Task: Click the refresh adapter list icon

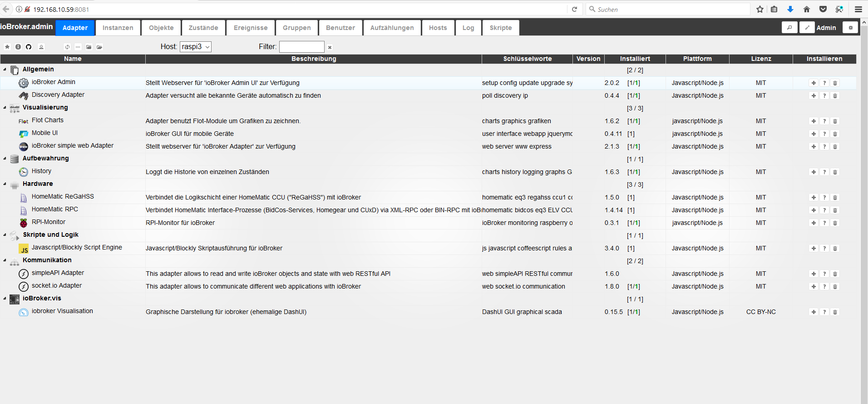Action: click(67, 47)
